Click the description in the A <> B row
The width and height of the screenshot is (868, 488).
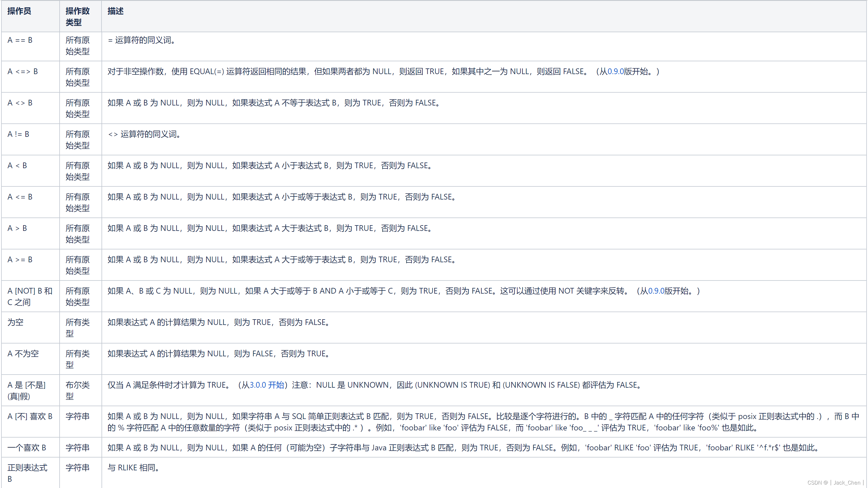274,103
